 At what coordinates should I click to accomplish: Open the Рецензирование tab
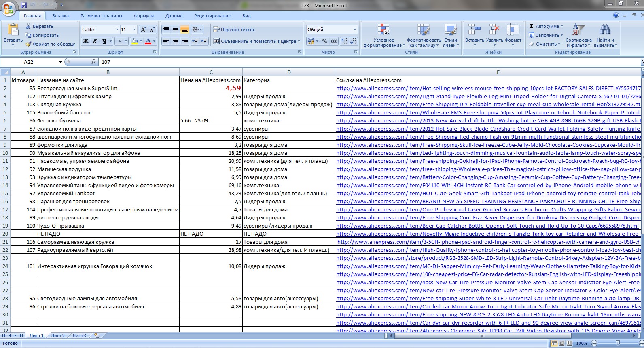tap(212, 16)
